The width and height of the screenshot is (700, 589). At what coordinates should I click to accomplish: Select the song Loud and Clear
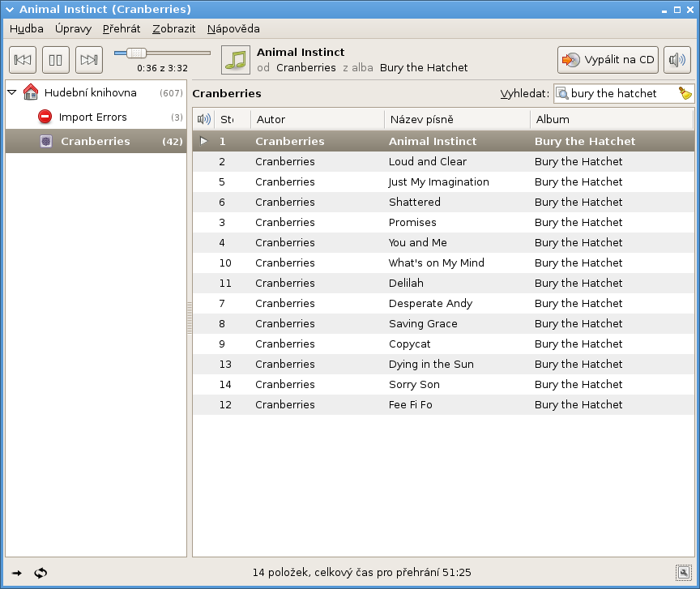(443, 162)
